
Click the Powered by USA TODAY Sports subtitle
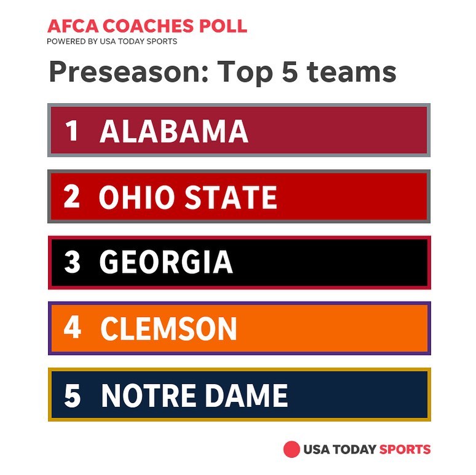pos(112,42)
